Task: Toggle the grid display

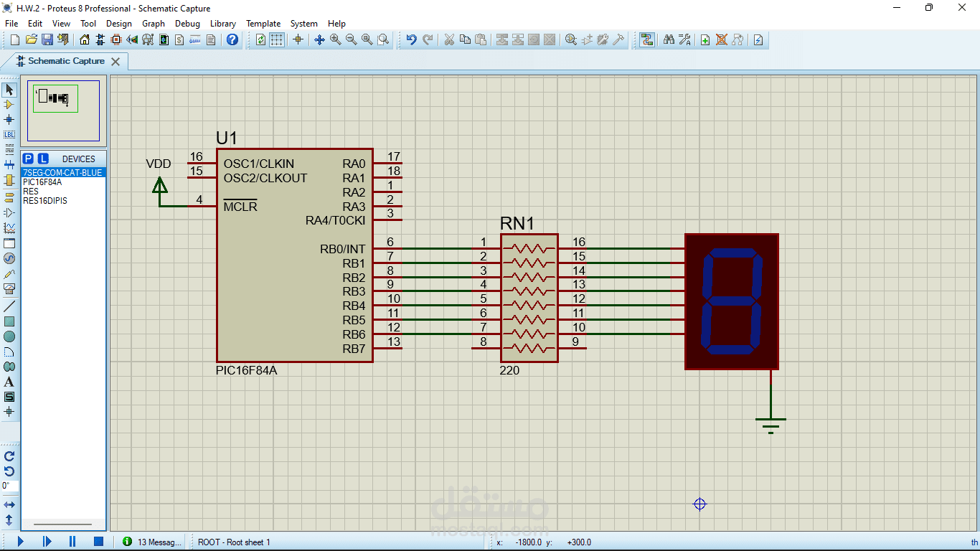Action: [277, 39]
